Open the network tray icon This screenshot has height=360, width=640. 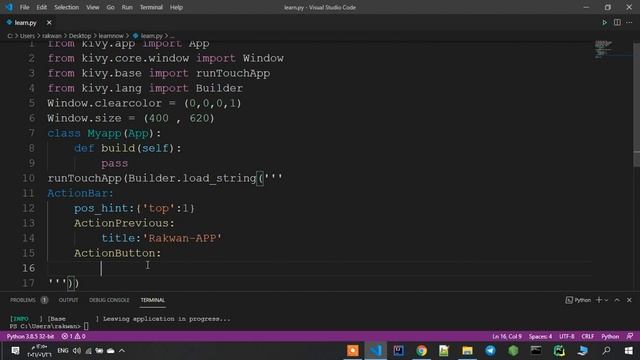click(x=88, y=351)
